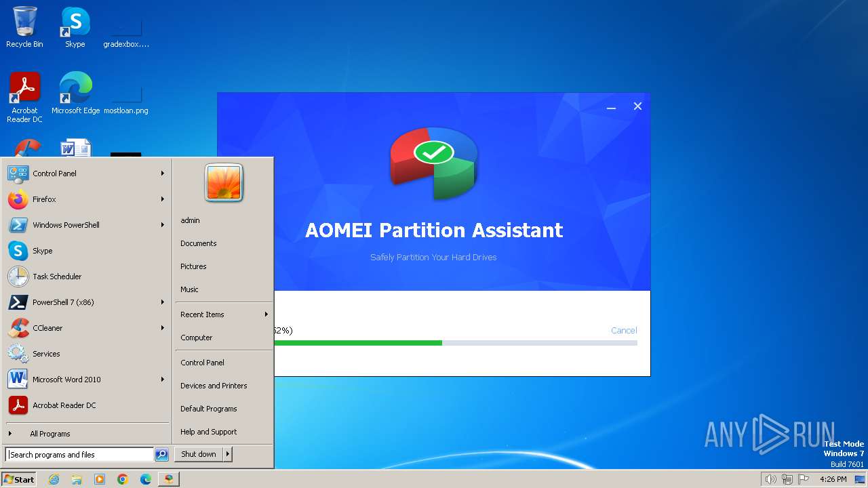The width and height of the screenshot is (868, 488).
Task: Click AOMEI Partition Assistant pie logo
Action: click(434, 163)
